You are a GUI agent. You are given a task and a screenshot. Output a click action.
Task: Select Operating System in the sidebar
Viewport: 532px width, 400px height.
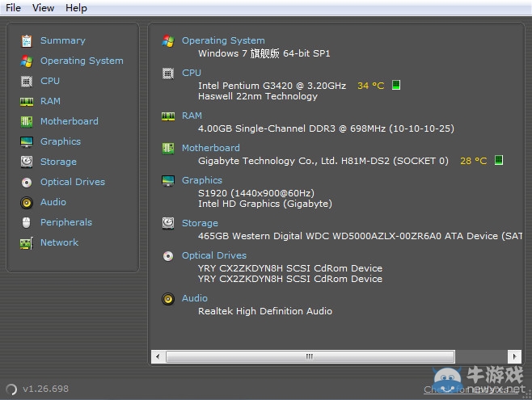[82, 61]
